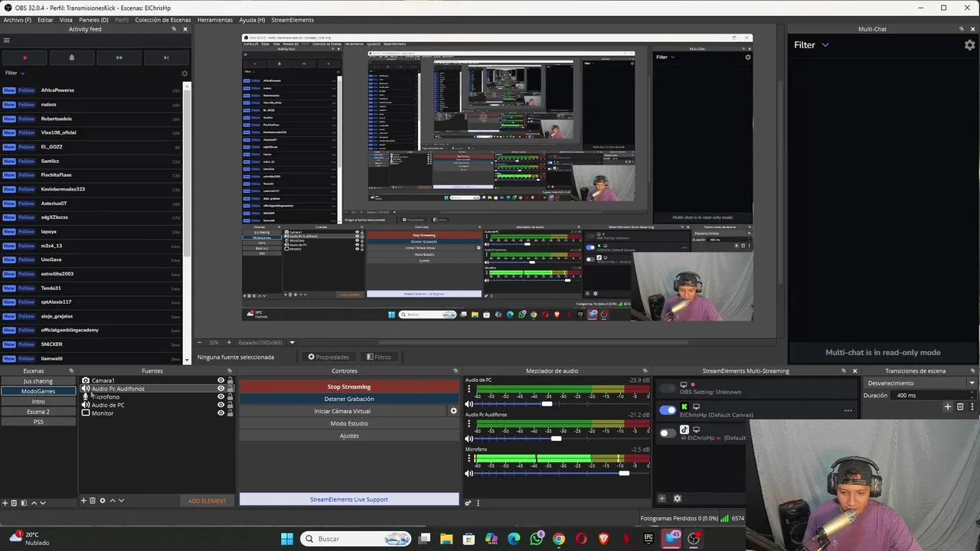Toggle lock on Camara1 source

(x=230, y=380)
